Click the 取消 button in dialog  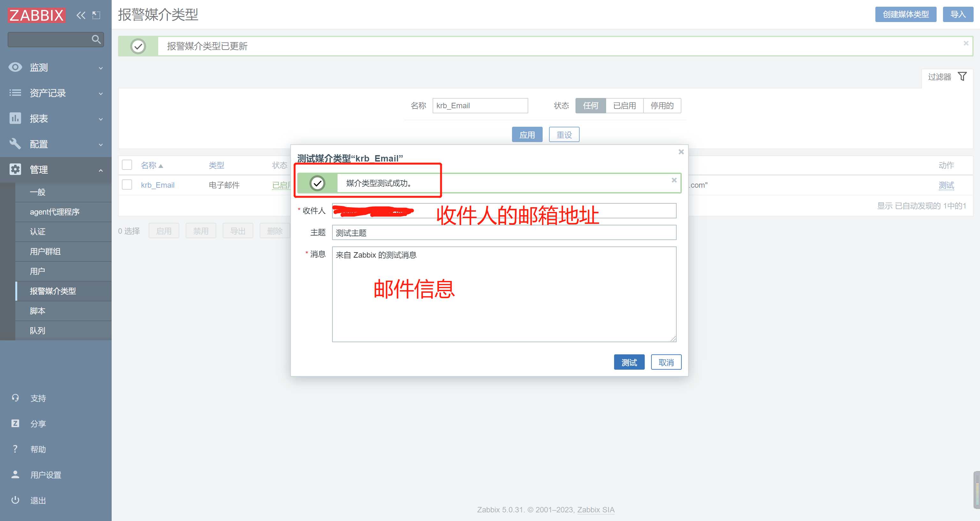[666, 362]
